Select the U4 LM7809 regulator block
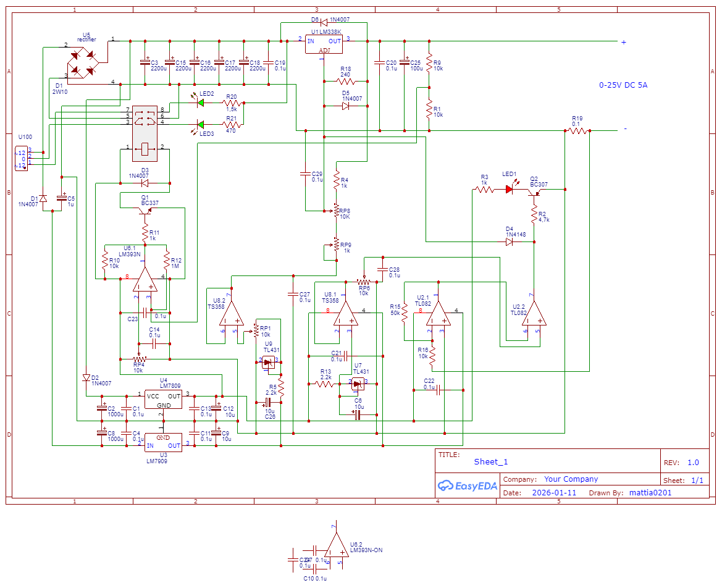 [x=163, y=399]
